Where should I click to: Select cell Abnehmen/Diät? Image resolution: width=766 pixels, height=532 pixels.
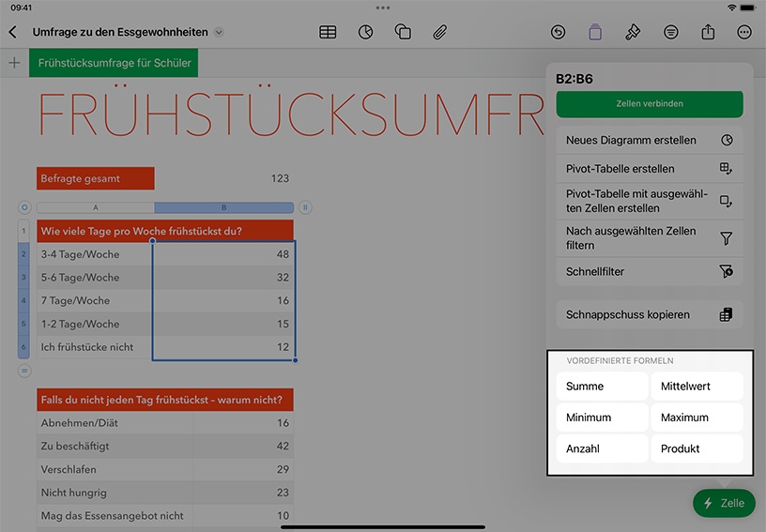point(115,422)
